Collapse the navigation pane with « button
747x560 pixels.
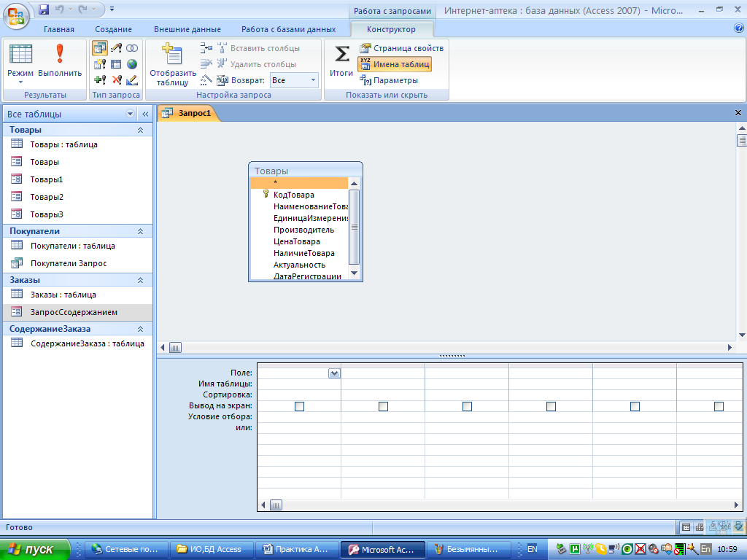[x=145, y=114]
